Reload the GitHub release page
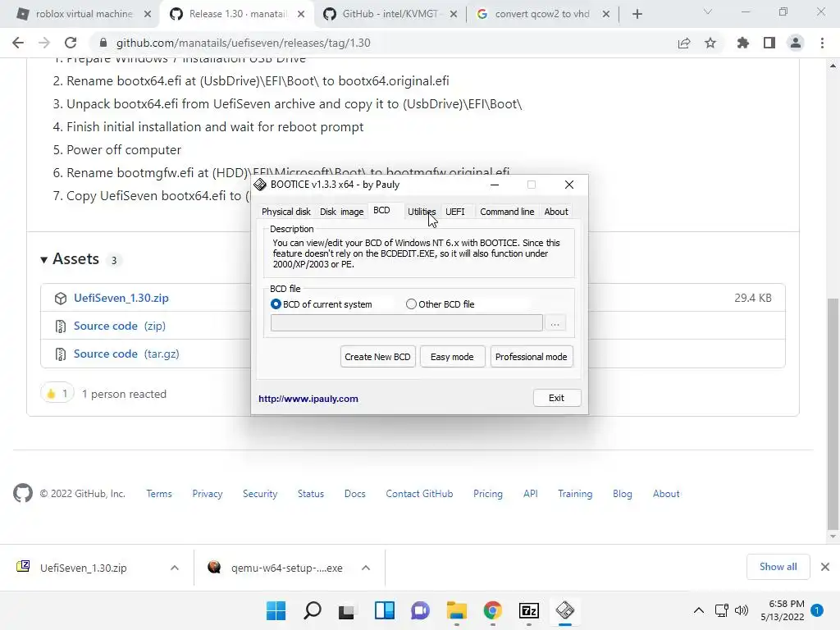Screen dimensions: 840x630 pyautogui.click(x=71, y=43)
